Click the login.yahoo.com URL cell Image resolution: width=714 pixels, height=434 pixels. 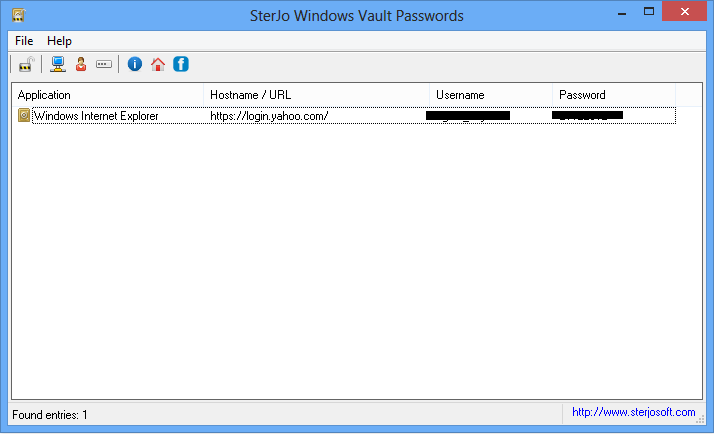[269, 116]
